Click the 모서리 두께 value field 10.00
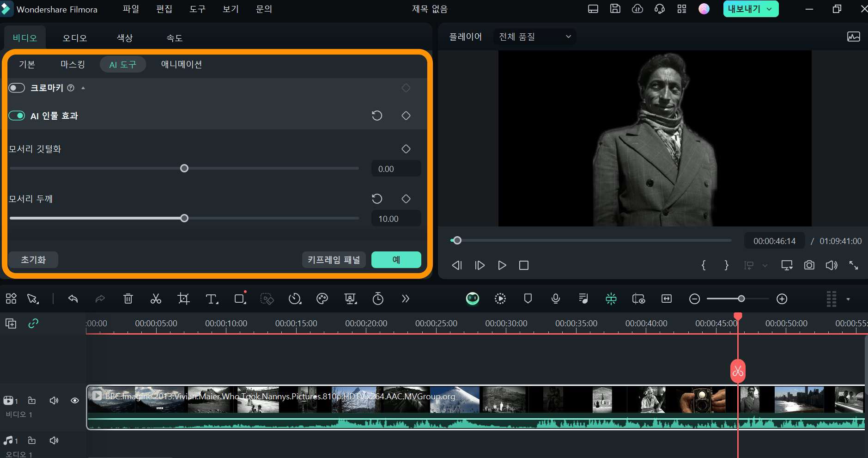Screen dimensions: 868x458 point(396,219)
